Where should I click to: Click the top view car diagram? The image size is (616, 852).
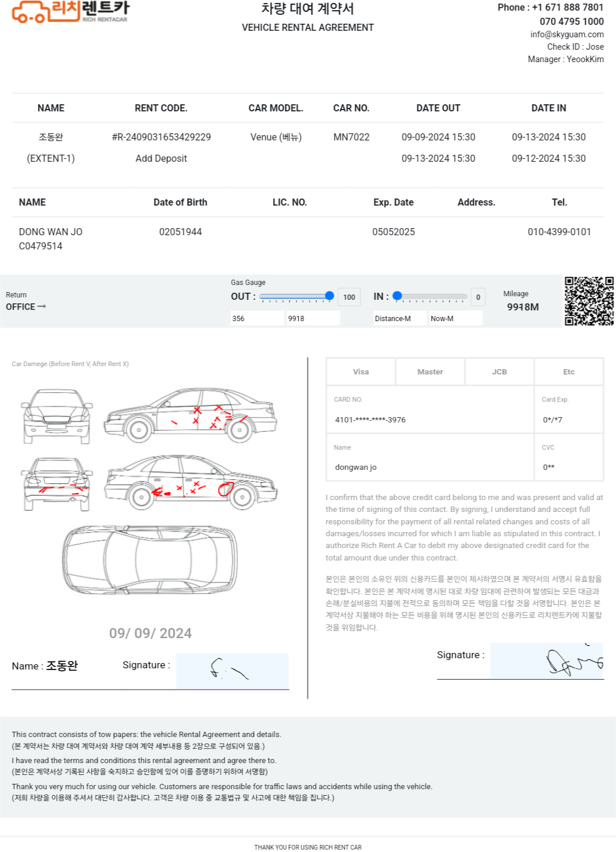[x=150, y=559]
